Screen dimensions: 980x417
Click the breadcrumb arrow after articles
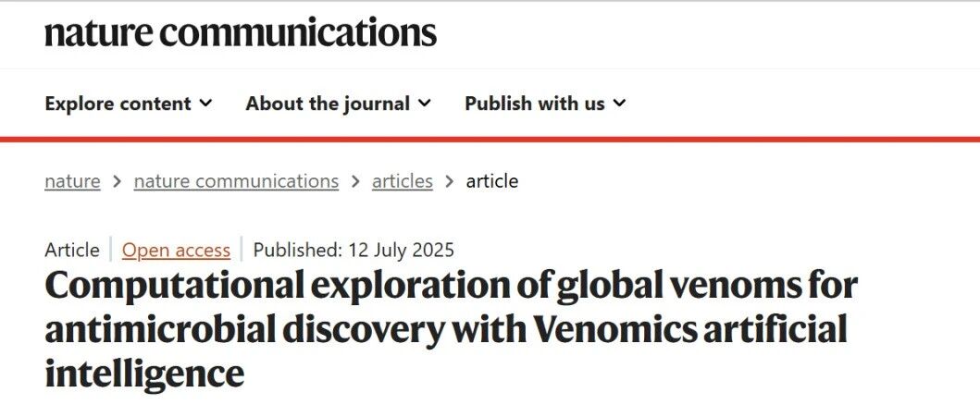pos(450,181)
